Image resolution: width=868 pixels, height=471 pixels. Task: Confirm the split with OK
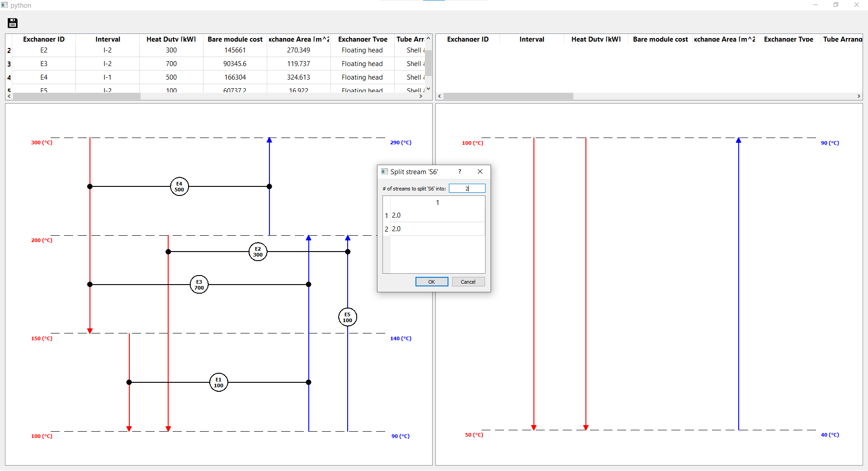(432, 282)
